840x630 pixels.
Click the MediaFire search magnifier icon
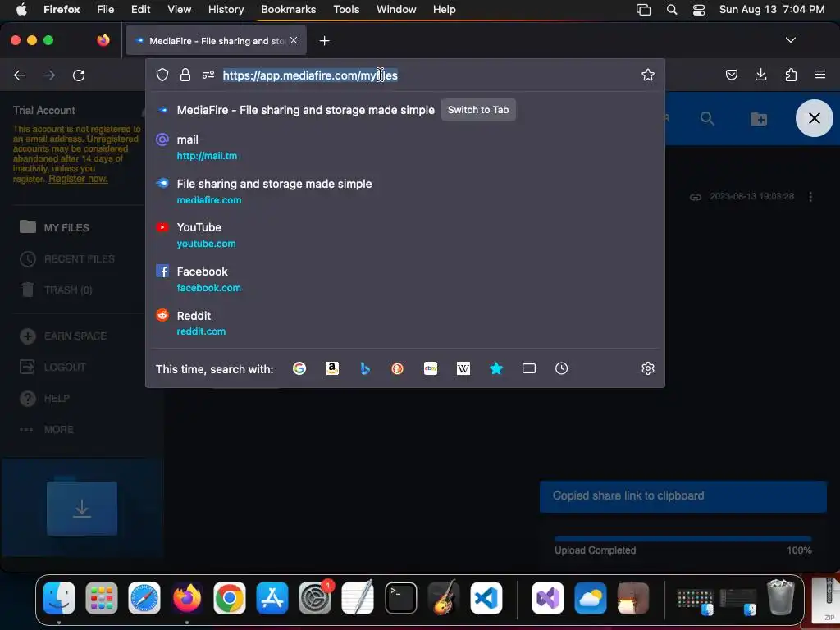[x=708, y=118]
